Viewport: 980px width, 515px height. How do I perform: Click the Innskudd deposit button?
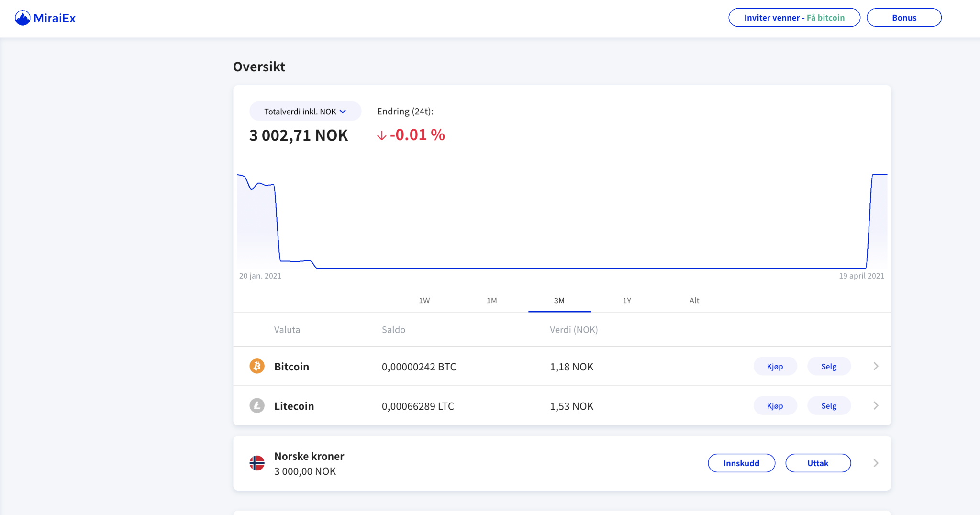[x=741, y=463]
